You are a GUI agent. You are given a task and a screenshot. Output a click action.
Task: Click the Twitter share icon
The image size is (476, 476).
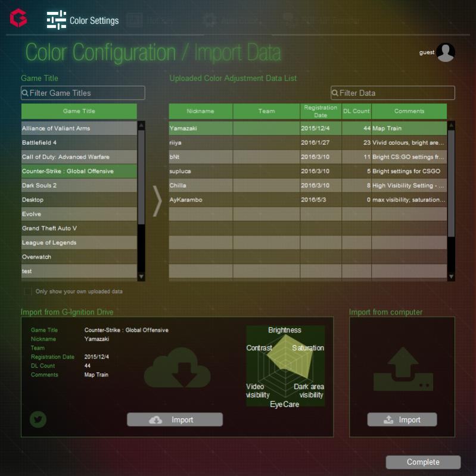pyautogui.click(x=38, y=419)
